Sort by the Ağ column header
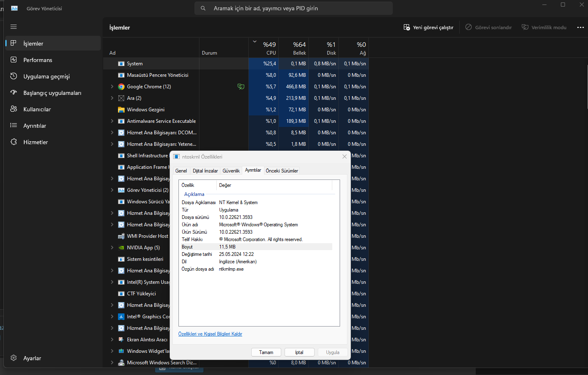The height and width of the screenshot is (375, 588). click(354, 48)
